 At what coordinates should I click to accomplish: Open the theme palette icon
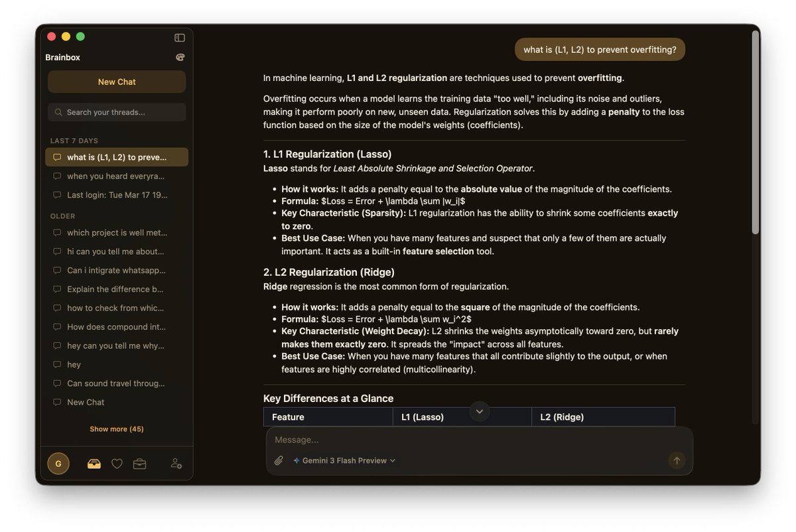tap(180, 57)
